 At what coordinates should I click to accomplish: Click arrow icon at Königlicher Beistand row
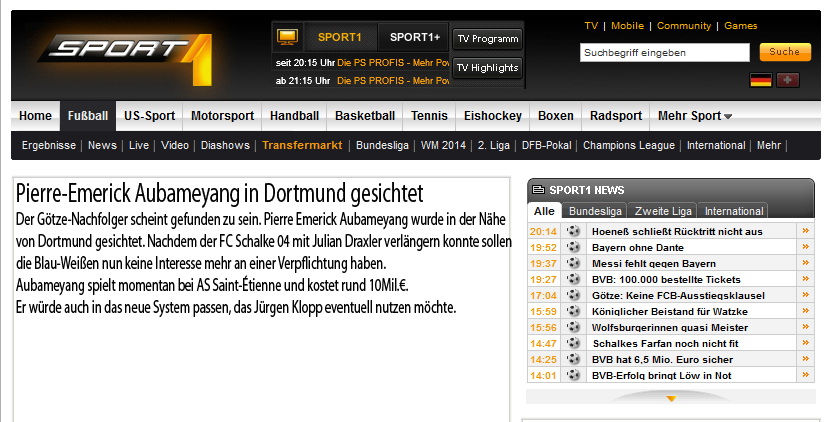(x=805, y=310)
